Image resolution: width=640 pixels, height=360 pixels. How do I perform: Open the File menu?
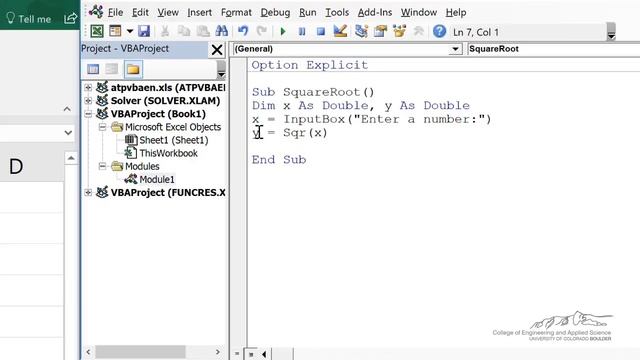[115, 13]
